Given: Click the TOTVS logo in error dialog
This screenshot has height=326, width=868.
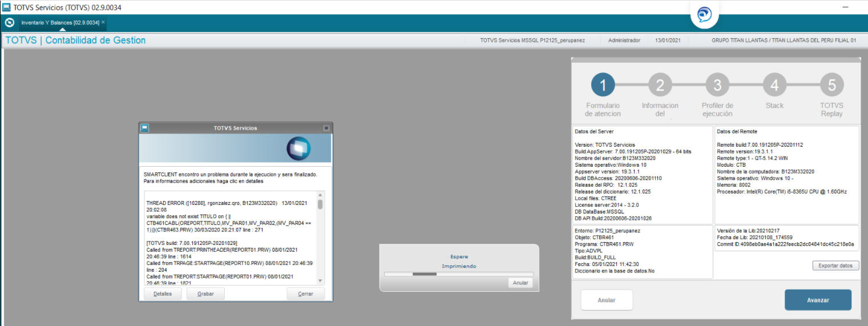Looking at the screenshot, I should (x=298, y=148).
